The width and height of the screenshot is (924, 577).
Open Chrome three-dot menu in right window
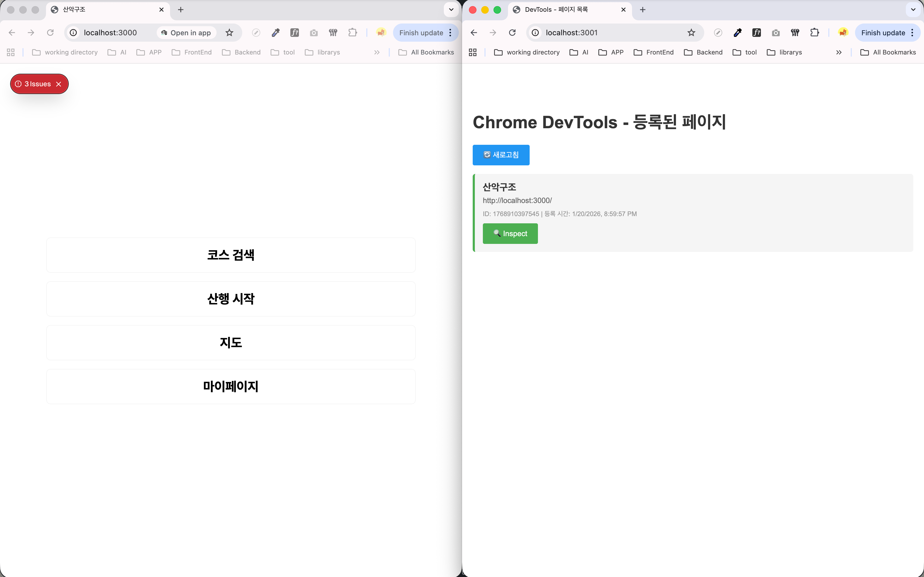pos(912,33)
